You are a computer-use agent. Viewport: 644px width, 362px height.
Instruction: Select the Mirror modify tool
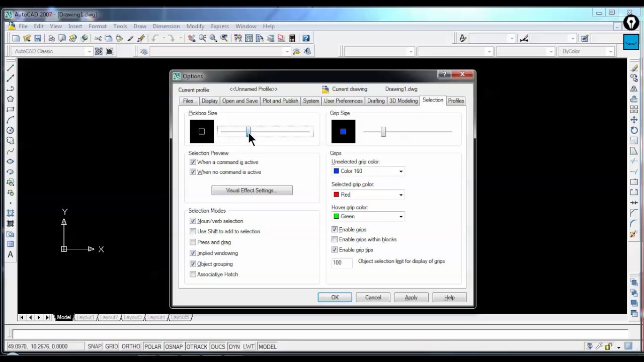pos(634,89)
